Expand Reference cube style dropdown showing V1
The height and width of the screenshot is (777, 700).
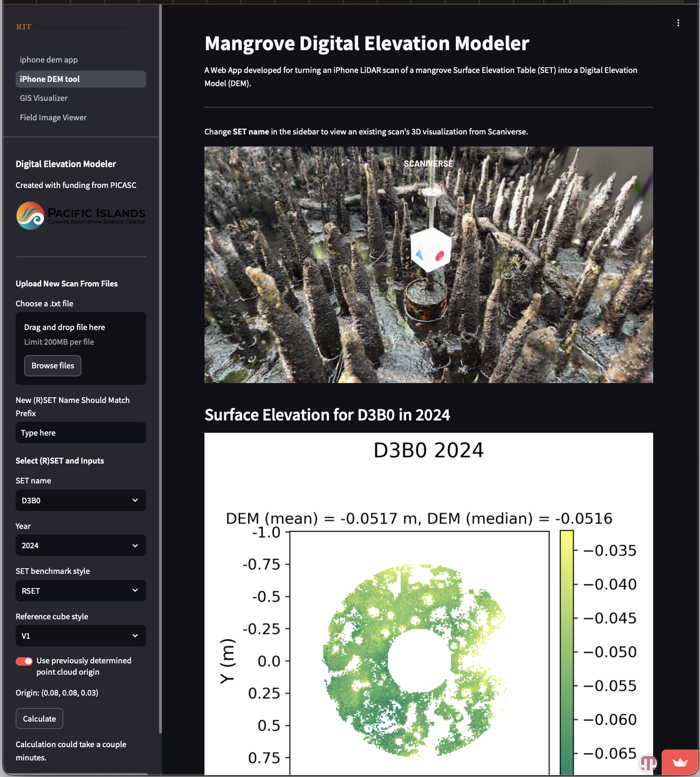tap(80, 636)
